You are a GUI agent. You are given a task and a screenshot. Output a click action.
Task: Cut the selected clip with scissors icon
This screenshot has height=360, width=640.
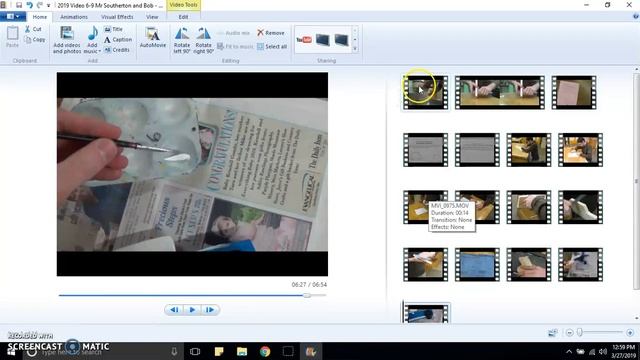pyautogui.click(x=33, y=29)
